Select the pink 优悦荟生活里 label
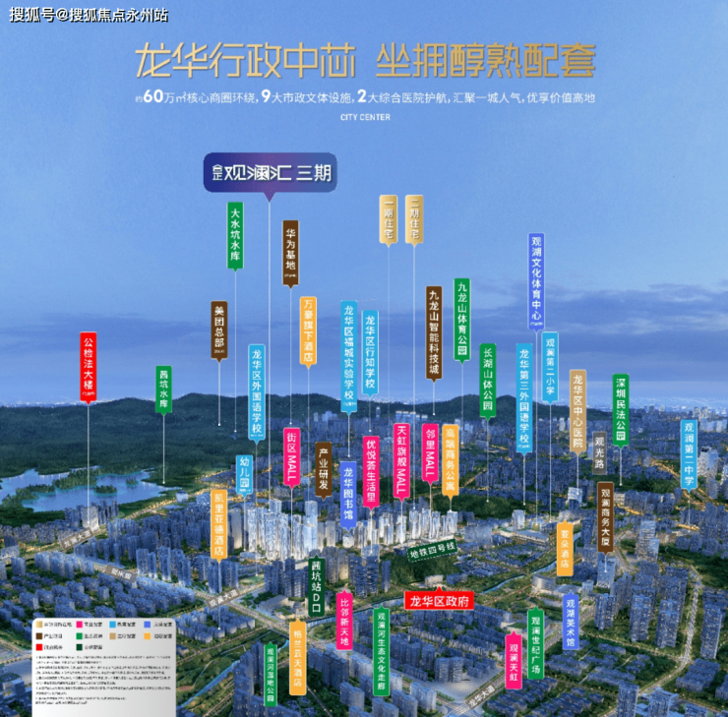The height and width of the screenshot is (717, 728). click(x=371, y=471)
